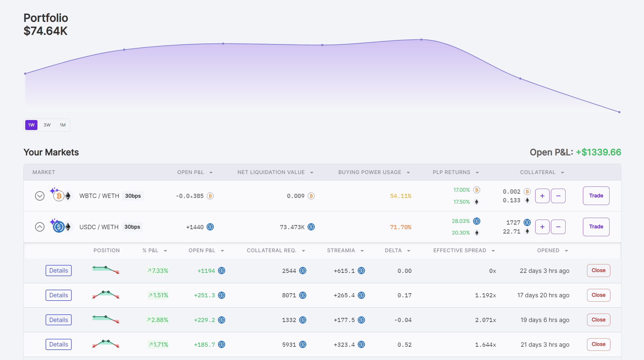Viewport: 644px width, 360px height.
Task: Switch chart range to 3W
Action: 47,125
